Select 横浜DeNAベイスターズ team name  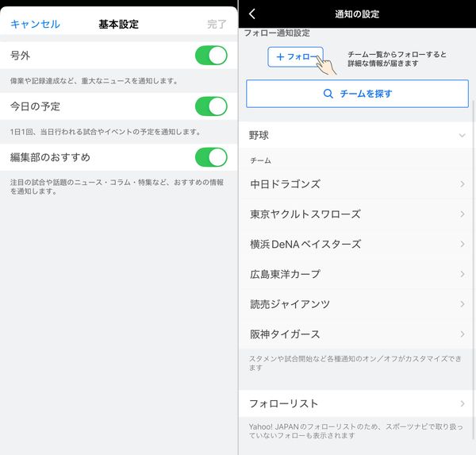point(305,244)
